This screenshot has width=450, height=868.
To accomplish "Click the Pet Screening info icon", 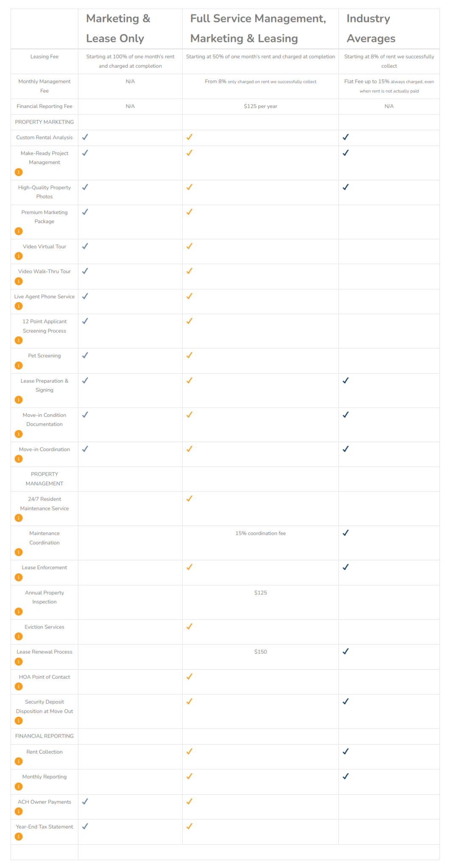I will (x=19, y=365).
